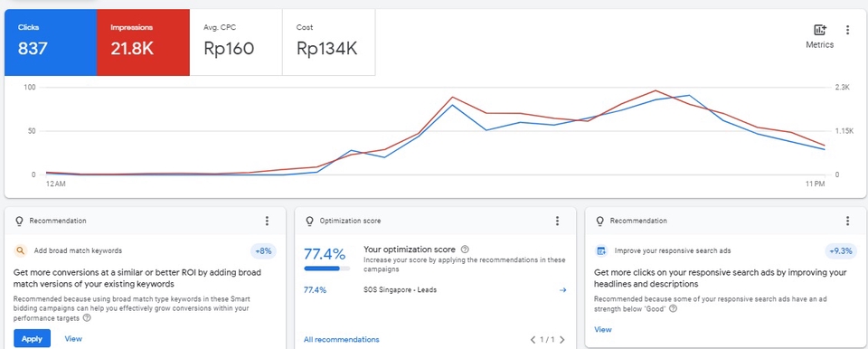
Task: Select the Impressions metric tile
Action: pyautogui.click(x=144, y=42)
